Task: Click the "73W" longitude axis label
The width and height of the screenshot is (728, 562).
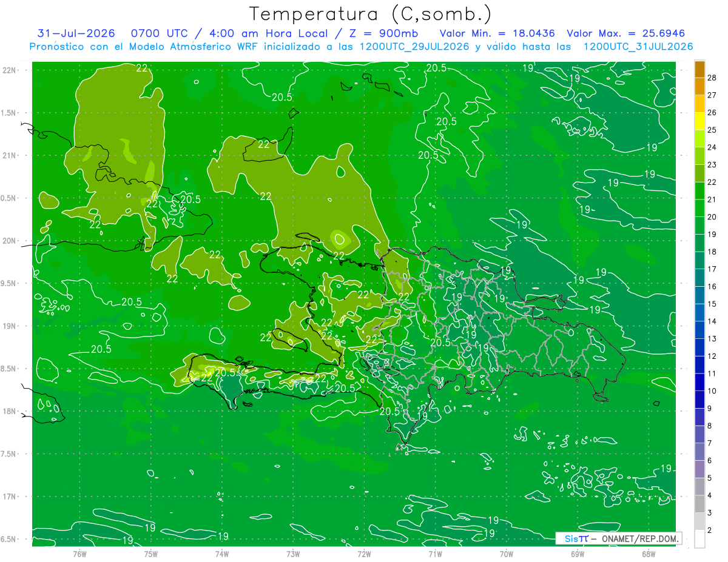Action: point(293,554)
